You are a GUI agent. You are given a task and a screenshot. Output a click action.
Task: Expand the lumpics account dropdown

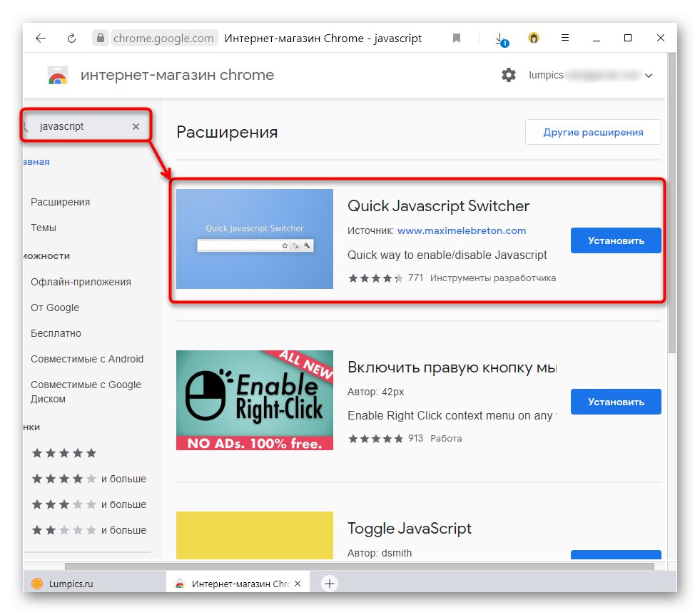point(648,76)
